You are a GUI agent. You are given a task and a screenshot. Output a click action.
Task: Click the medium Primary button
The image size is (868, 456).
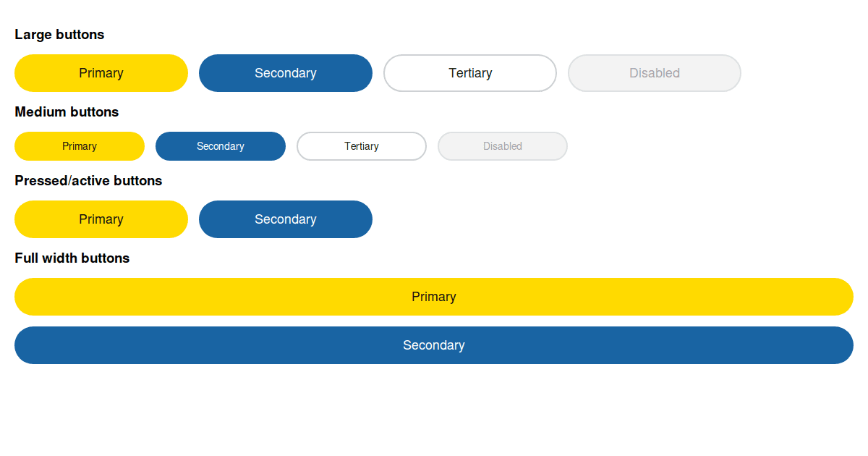point(80,146)
